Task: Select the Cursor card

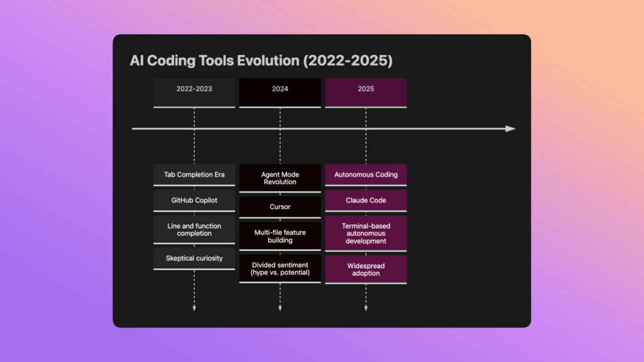Action: [280, 207]
